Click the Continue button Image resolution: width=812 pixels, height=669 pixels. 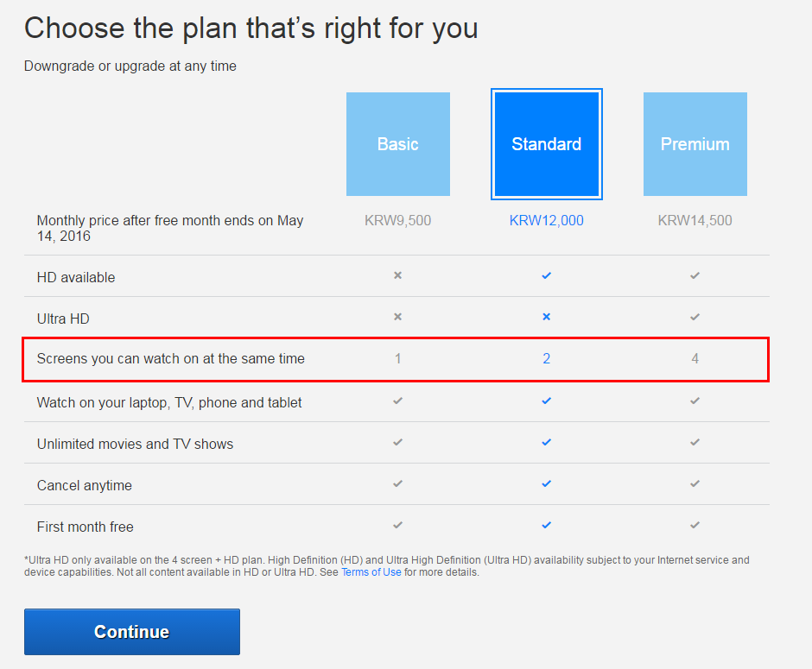[x=132, y=632]
